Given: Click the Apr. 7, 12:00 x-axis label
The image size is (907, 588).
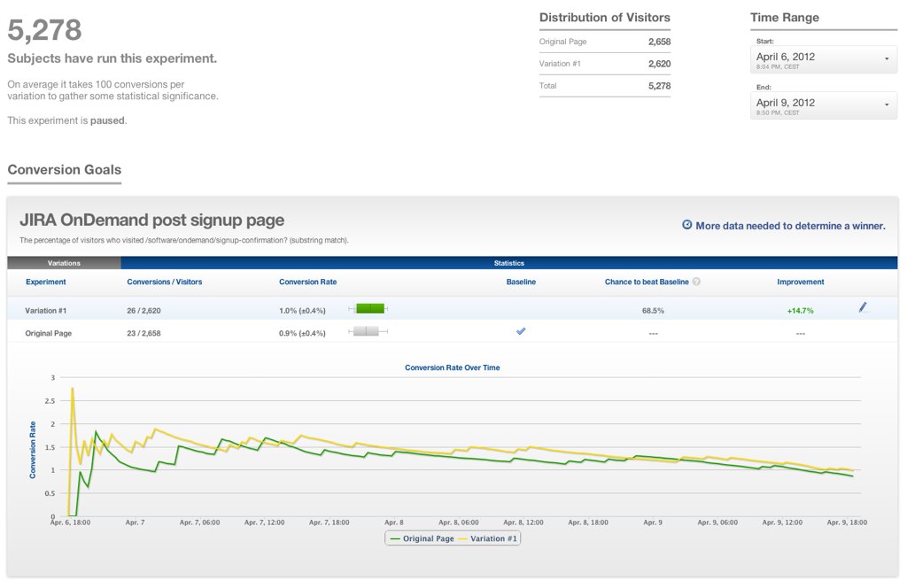Looking at the screenshot, I should pos(264,522).
